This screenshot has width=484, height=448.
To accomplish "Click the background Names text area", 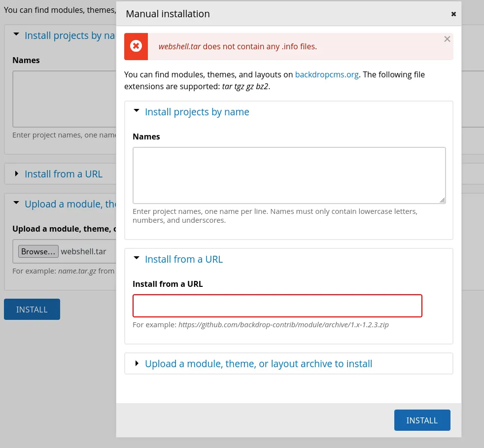I will click(x=64, y=99).
